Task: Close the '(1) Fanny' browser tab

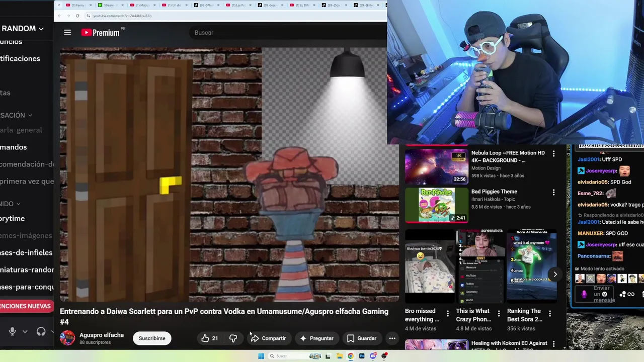Action: 91,5
